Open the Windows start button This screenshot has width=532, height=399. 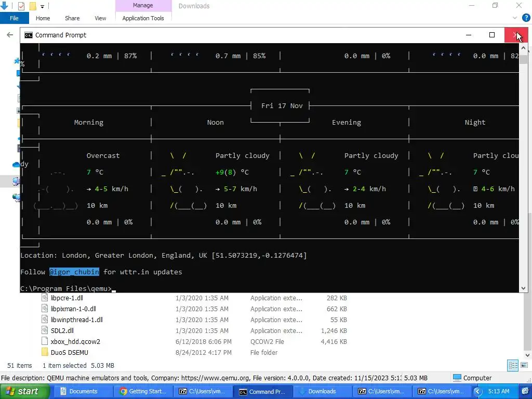(24, 391)
